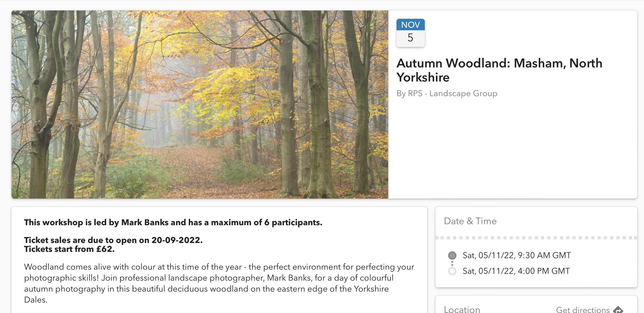Click the NOV 5 calendar date badge
644x313 pixels.
[410, 33]
